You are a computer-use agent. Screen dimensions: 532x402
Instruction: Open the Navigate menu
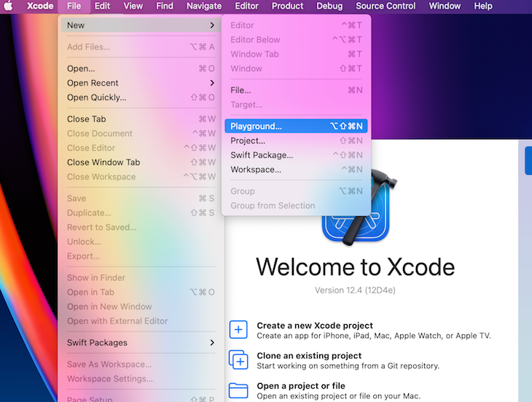pyautogui.click(x=204, y=6)
